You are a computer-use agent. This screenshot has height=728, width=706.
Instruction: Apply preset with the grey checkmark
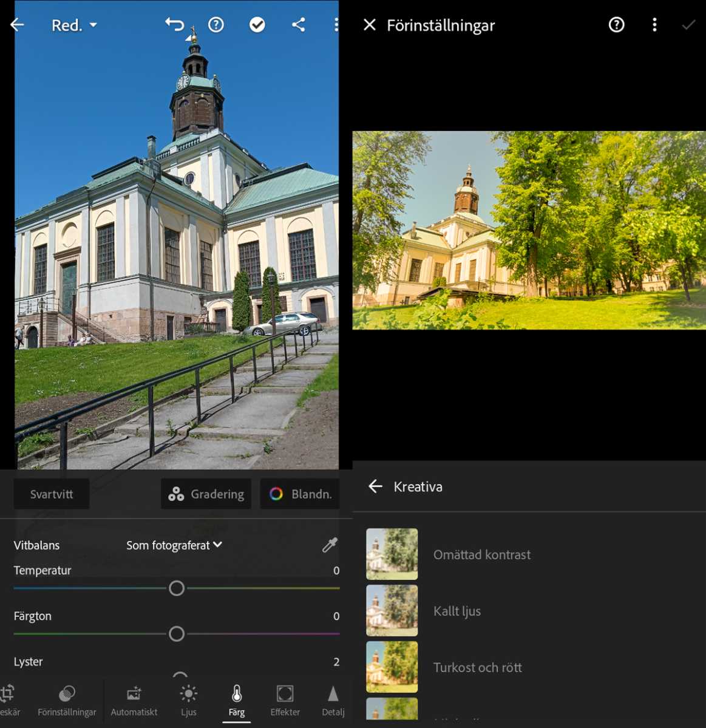688,25
